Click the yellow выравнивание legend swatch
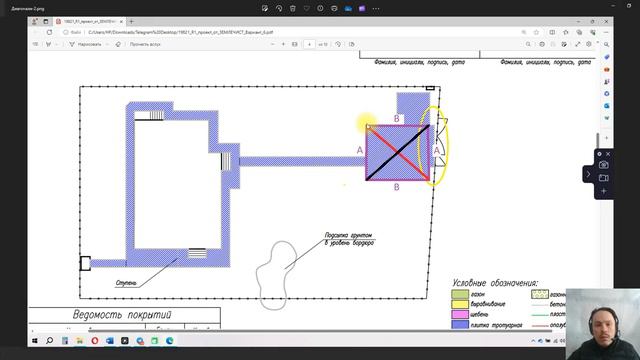This screenshot has width=640, height=360. pos(460,304)
